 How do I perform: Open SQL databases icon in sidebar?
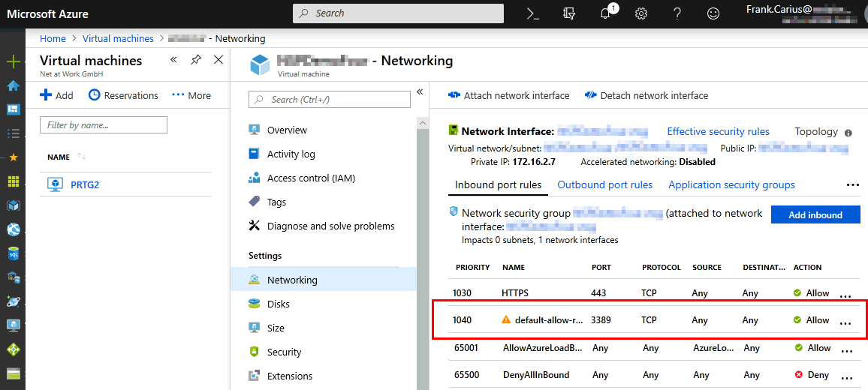point(13,254)
